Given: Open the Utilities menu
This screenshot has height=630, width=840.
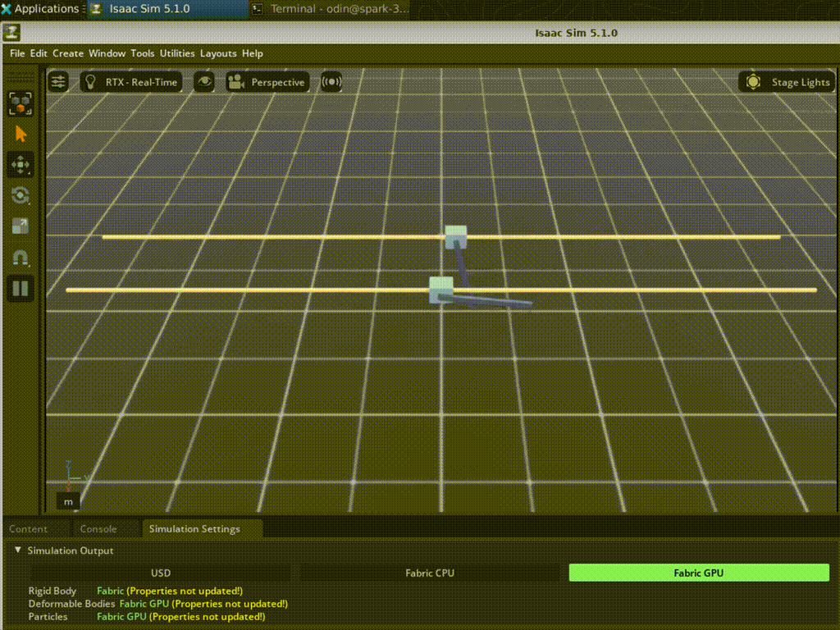Looking at the screenshot, I should [177, 53].
